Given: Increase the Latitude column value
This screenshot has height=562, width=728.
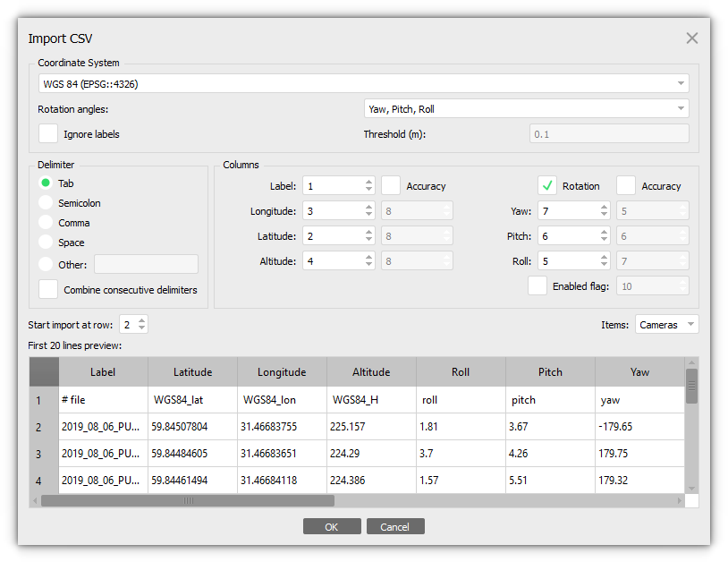Looking at the screenshot, I should [x=369, y=232].
